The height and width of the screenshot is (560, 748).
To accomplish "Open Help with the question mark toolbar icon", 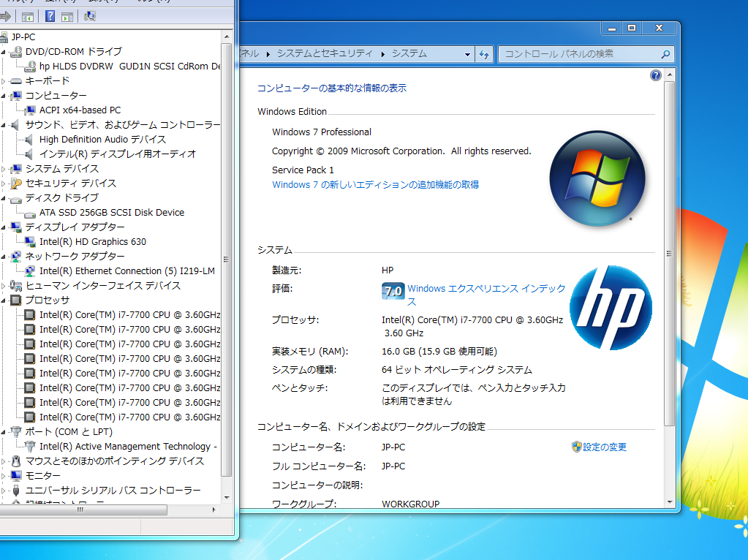I will pos(49,16).
